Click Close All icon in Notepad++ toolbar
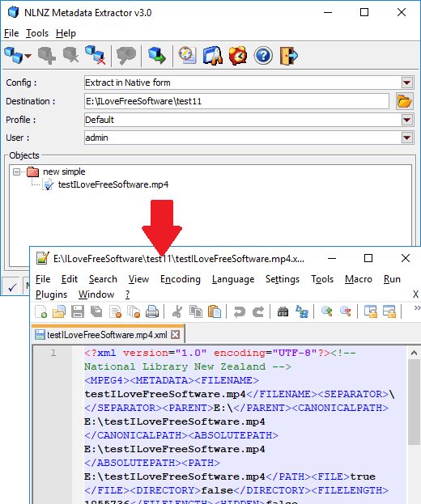The image size is (421, 504). (x=134, y=311)
